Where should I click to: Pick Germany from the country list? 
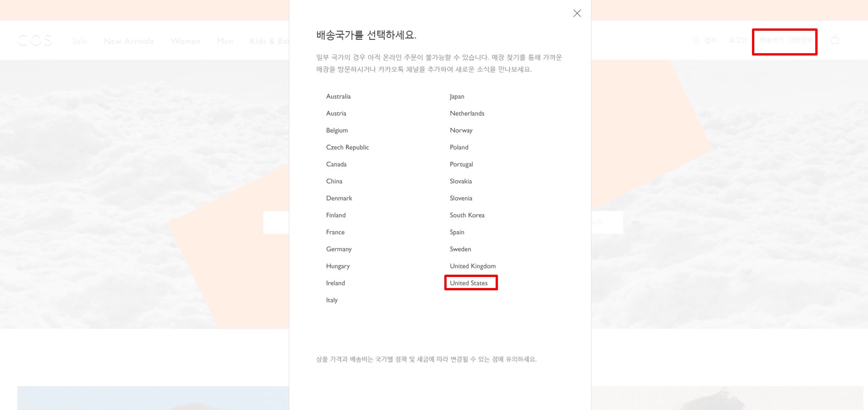coord(339,249)
